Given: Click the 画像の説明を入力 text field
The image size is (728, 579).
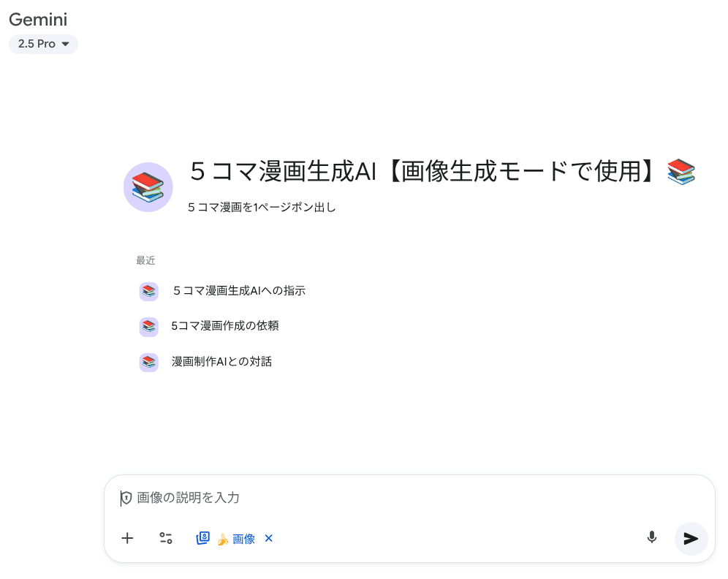Looking at the screenshot, I should [x=292, y=498].
